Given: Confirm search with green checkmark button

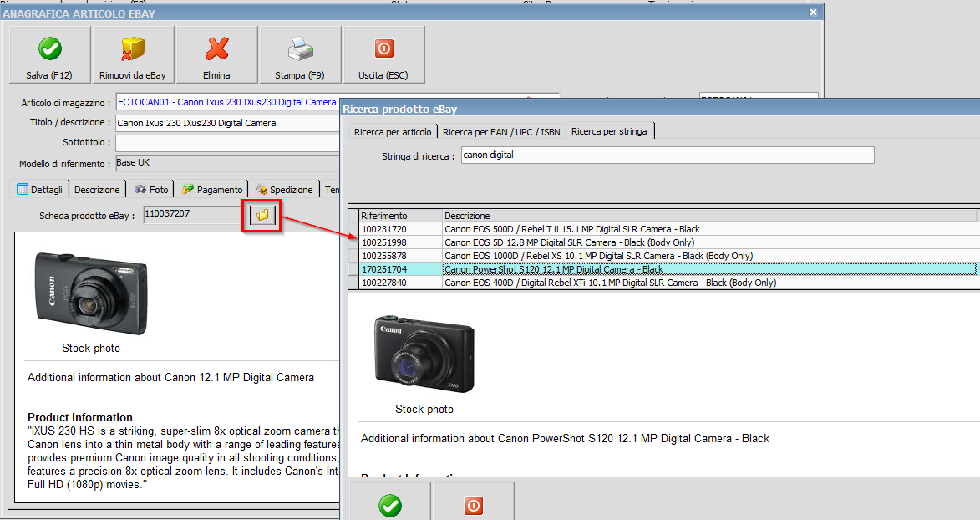Looking at the screenshot, I should [x=390, y=502].
